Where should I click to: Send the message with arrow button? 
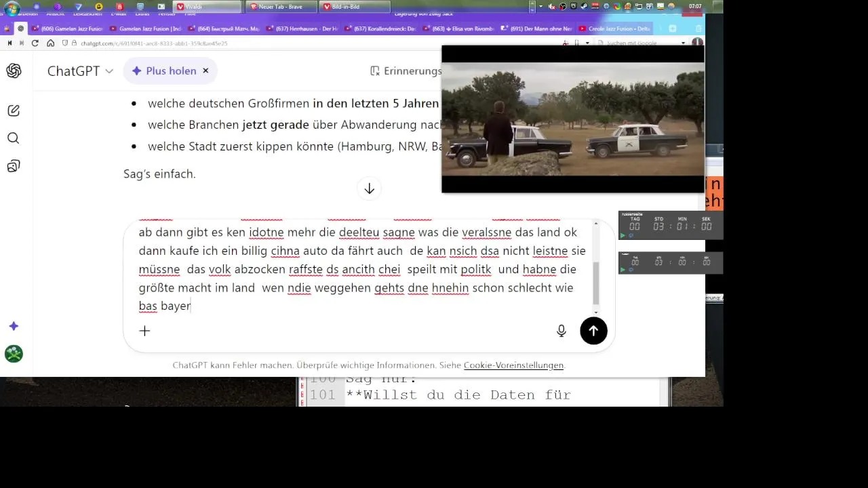pyautogui.click(x=593, y=331)
